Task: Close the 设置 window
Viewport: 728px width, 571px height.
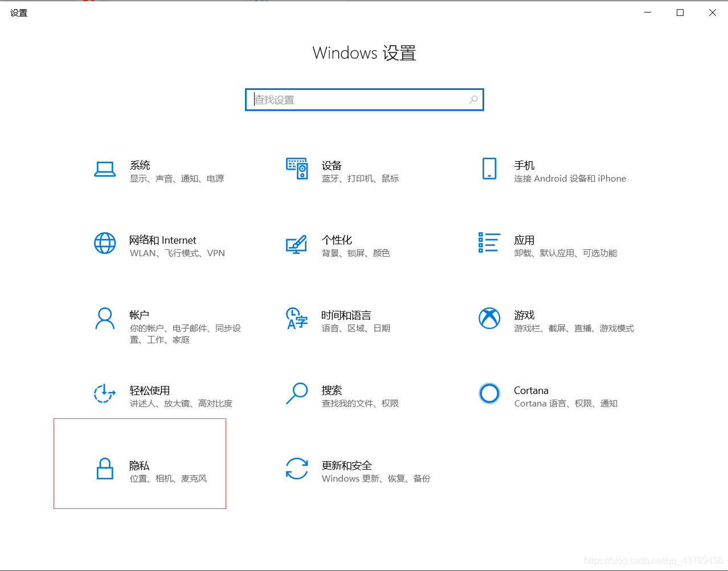Action: point(712,13)
